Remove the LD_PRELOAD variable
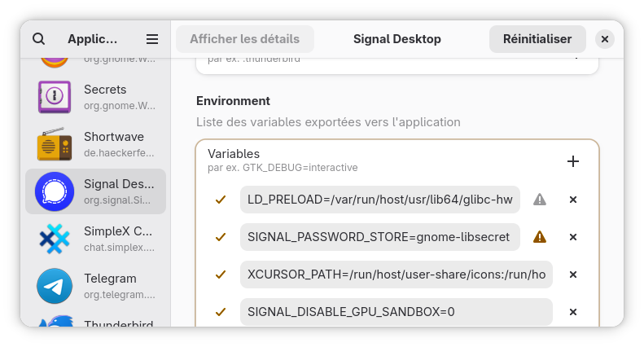The height and width of the screenshot is (347, 644). coord(573,200)
